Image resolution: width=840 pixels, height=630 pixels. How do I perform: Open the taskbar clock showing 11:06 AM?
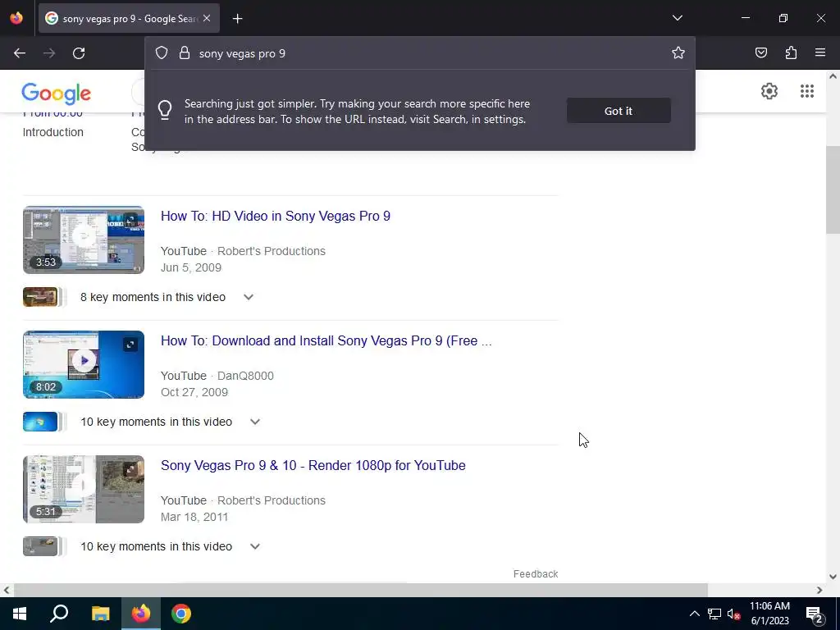[769, 614]
